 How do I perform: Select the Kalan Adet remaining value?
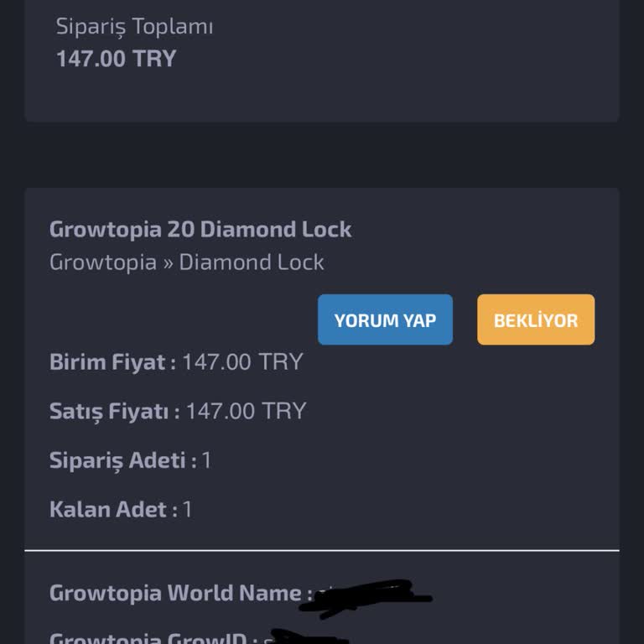pos(188,509)
